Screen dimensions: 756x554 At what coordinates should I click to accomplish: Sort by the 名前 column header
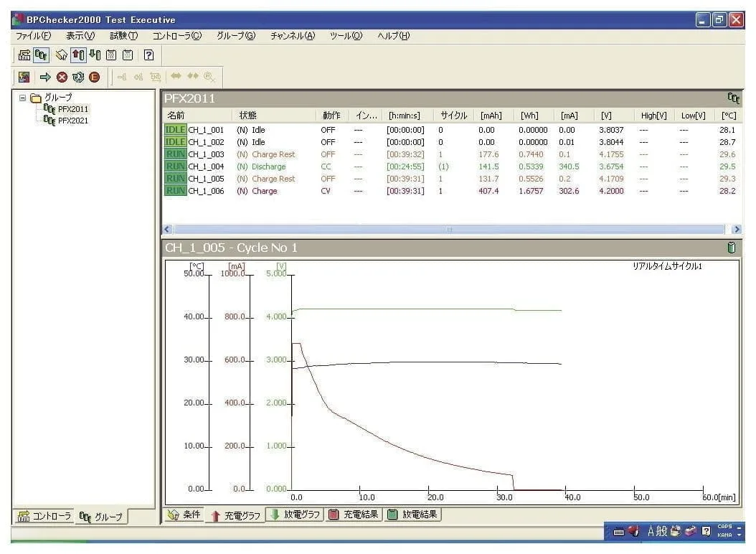[176, 116]
